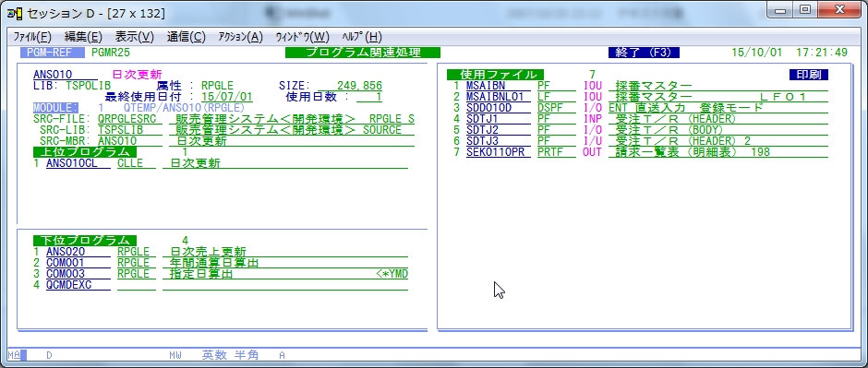Click the PGM-REF label

(x=53, y=53)
